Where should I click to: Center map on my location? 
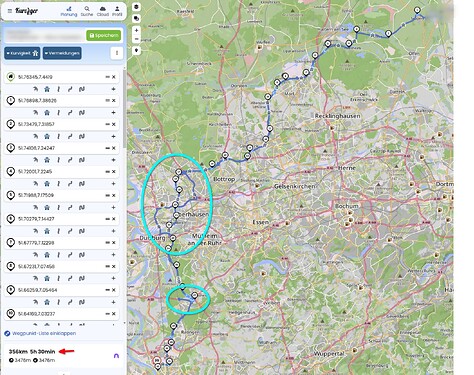click(x=136, y=51)
